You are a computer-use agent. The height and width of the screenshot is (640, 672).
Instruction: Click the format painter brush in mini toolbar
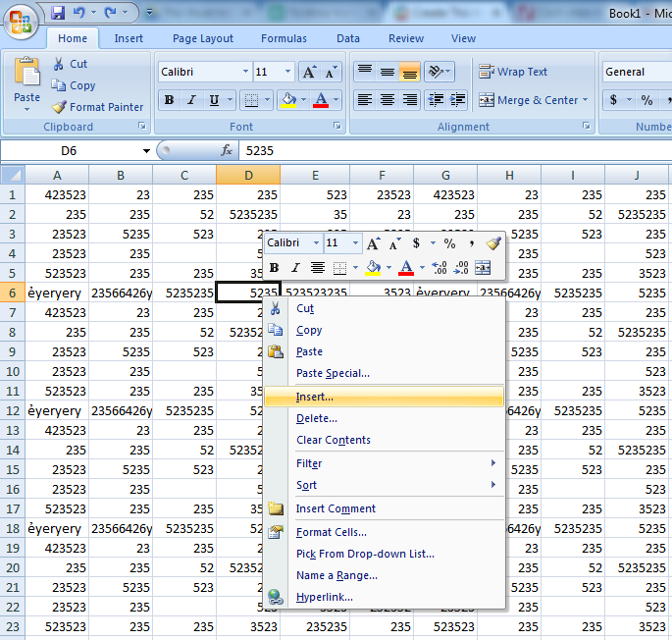click(492, 242)
